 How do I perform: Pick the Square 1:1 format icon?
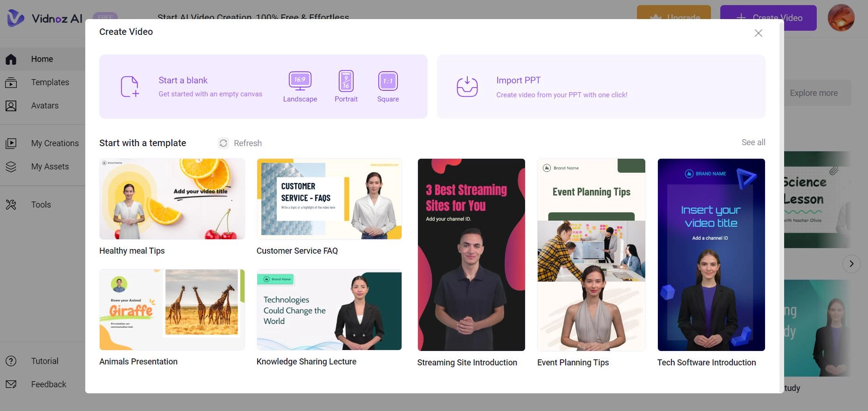(x=388, y=81)
